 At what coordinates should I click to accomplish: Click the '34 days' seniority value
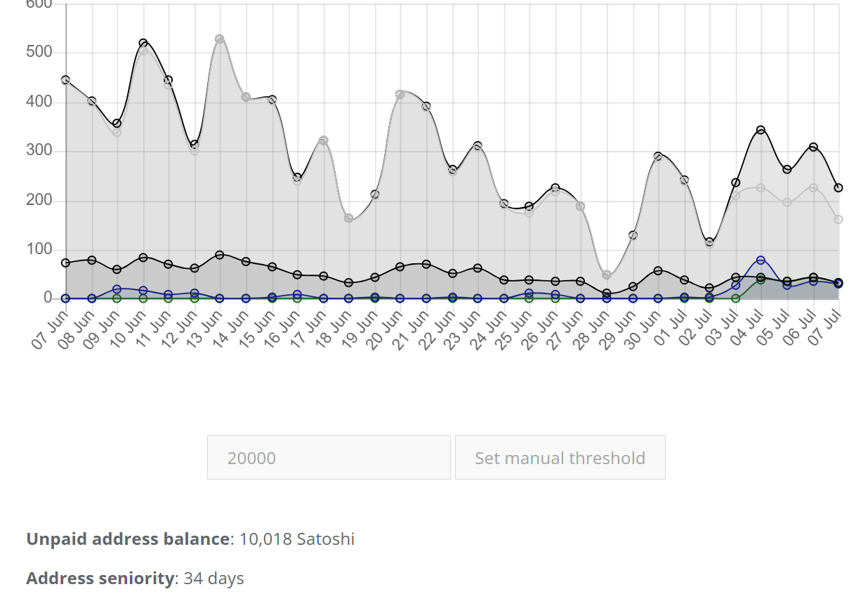coord(213,579)
